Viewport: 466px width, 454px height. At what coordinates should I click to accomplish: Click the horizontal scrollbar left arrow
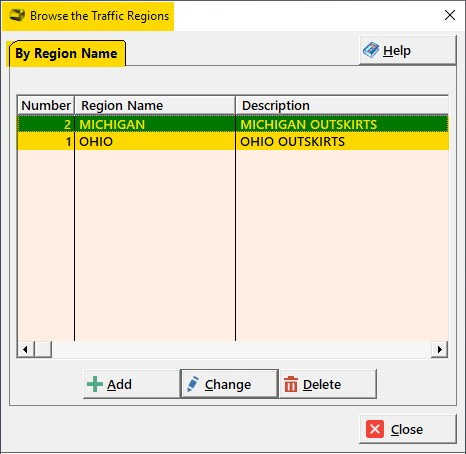tap(26, 349)
